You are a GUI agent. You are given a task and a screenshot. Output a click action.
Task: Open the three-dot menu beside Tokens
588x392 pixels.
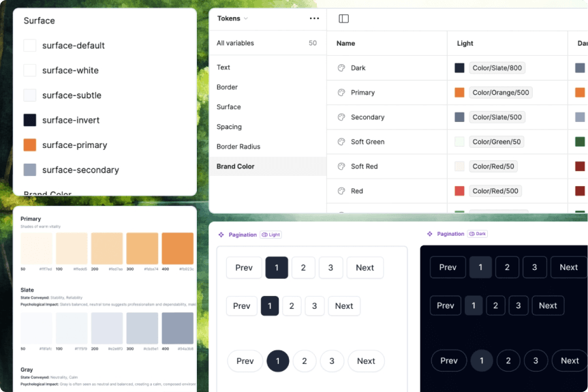[313, 19]
